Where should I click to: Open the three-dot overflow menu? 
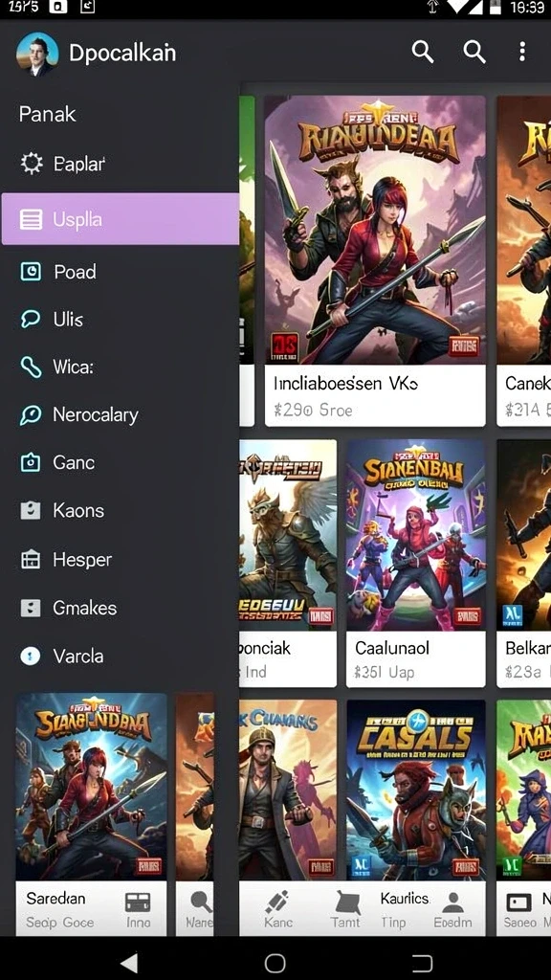pos(522,52)
